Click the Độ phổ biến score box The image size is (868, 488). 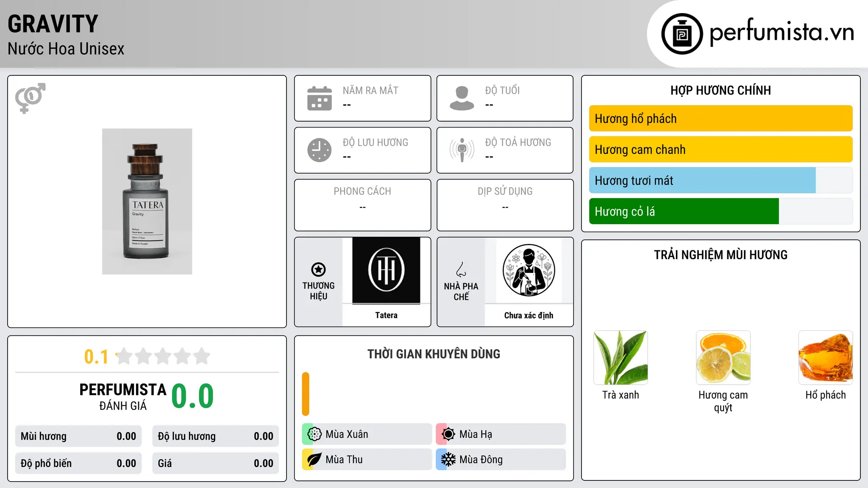click(x=78, y=463)
